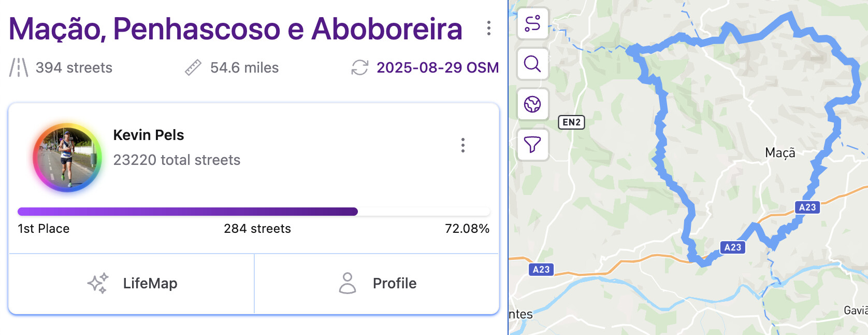The height and width of the screenshot is (335, 868).
Task: Click Kevin Pels runner avatar photo
Action: click(x=67, y=158)
